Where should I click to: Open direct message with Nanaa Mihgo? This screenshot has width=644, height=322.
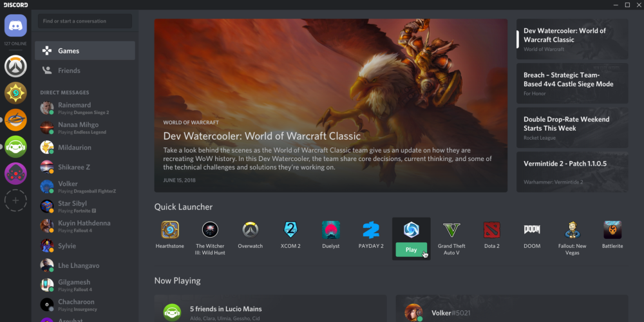(85, 128)
